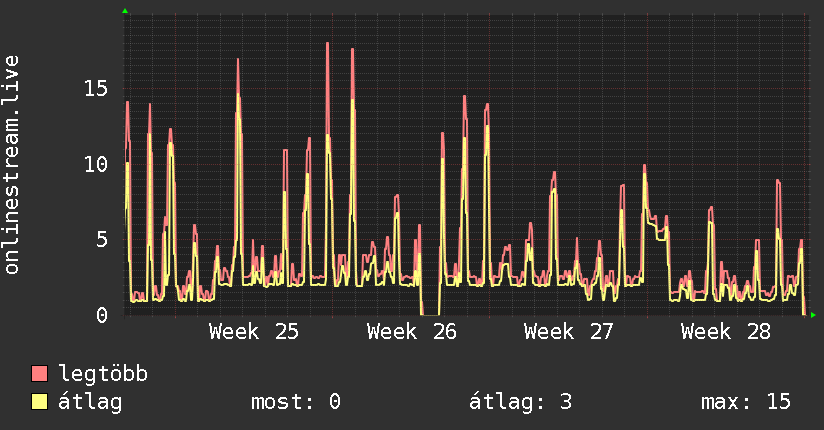
Task: Click the átlag: 3 statistic
Action: click(x=520, y=402)
